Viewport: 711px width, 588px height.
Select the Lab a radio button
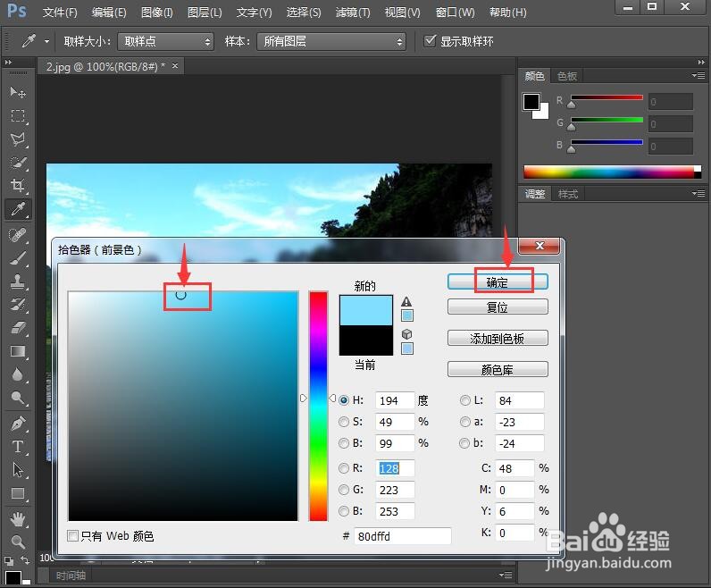click(464, 422)
